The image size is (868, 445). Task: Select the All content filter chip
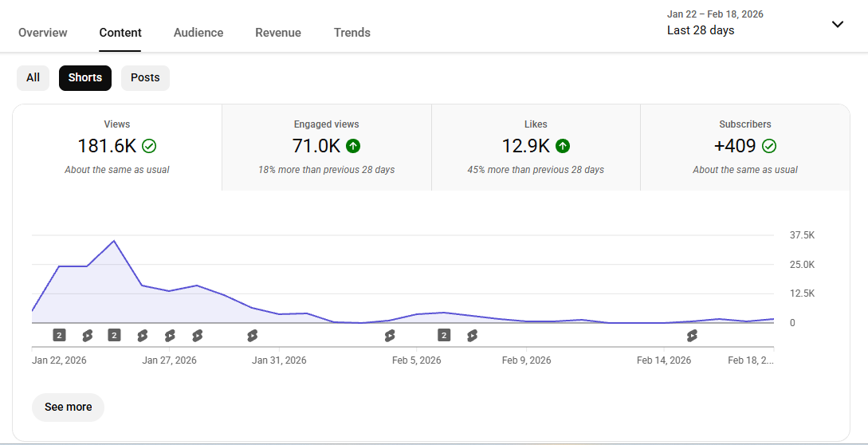tap(33, 77)
